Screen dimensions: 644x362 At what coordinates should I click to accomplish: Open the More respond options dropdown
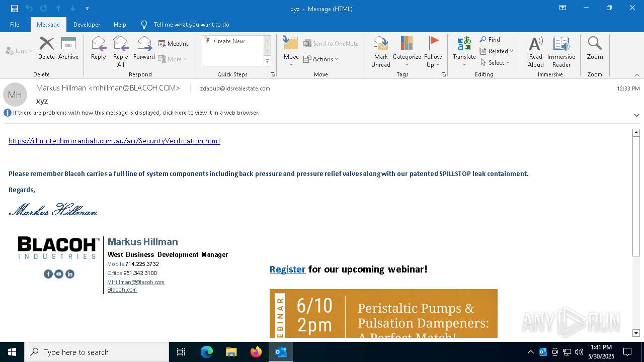(173, 59)
